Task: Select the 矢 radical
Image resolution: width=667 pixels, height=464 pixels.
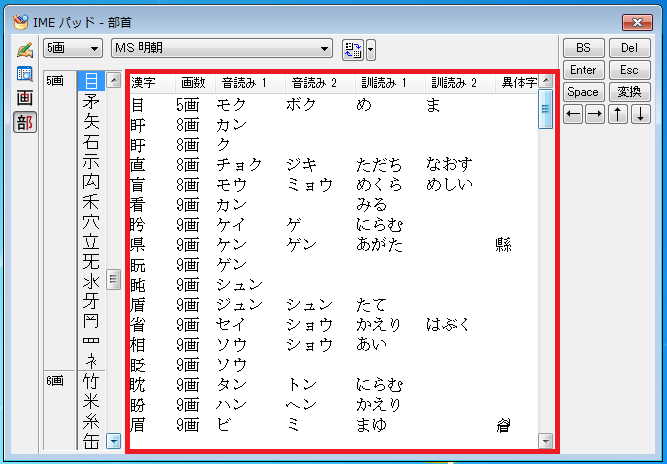Action: click(x=91, y=121)
